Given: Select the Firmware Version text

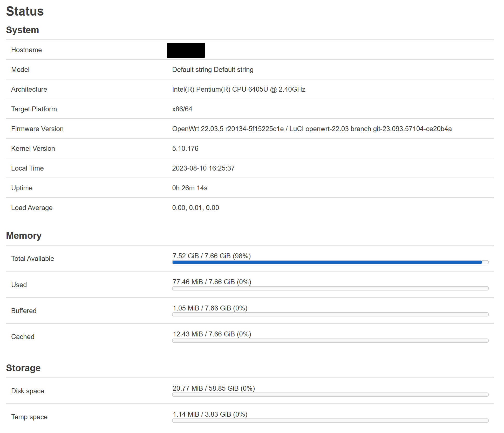Looking at the screenshot, I should coord(311,129).
